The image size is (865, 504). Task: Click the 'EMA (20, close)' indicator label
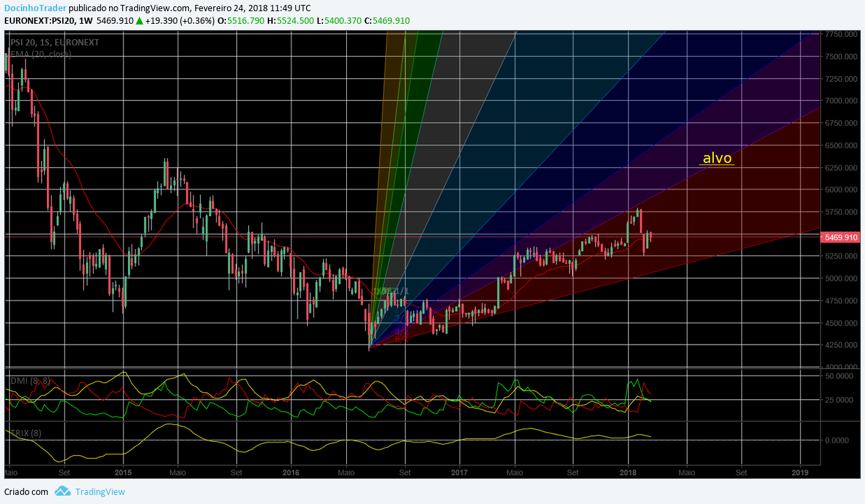click(x=41, y=54)
